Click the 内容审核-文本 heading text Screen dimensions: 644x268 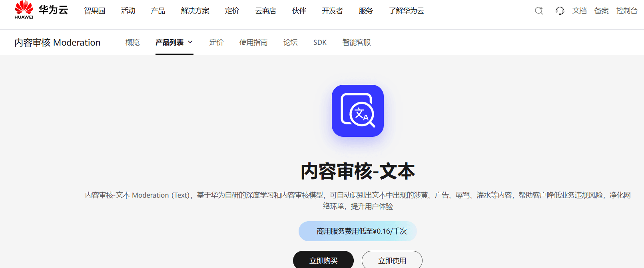click(x=358, y=171)
